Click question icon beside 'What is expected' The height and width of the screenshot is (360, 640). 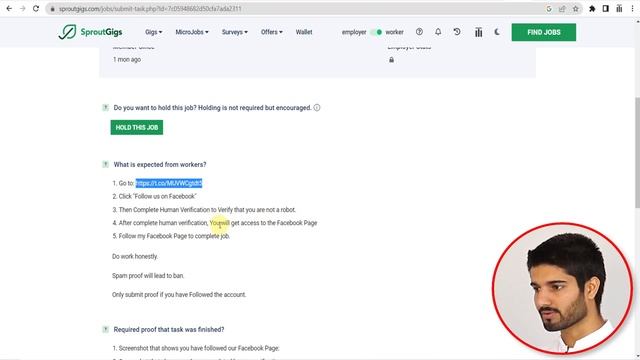click(x=105, y=164)
